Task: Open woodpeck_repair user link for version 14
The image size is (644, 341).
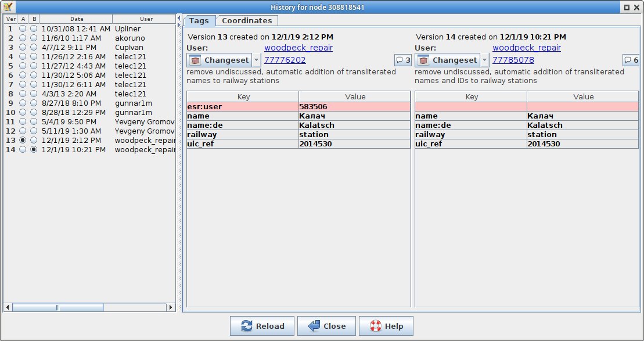Action: click(527, 48)
